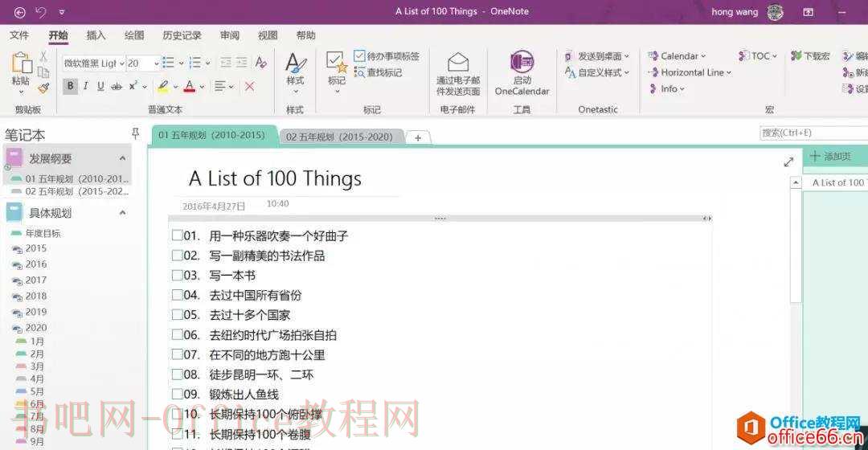Image resolution: width=868 pixels, height=450 pixels.
Task: Click Find Tags in ribbon
Action: click(x=379, y=72)
